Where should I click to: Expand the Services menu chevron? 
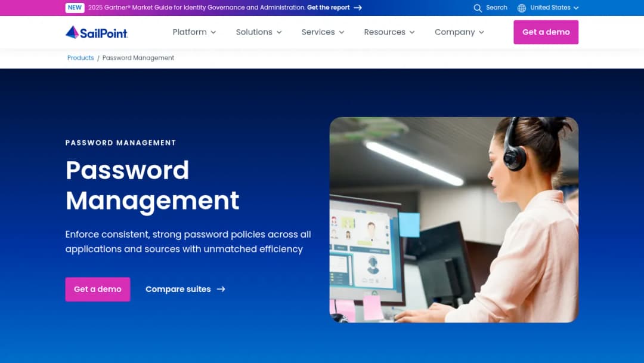pyautogui.click(x=342, y=32)
